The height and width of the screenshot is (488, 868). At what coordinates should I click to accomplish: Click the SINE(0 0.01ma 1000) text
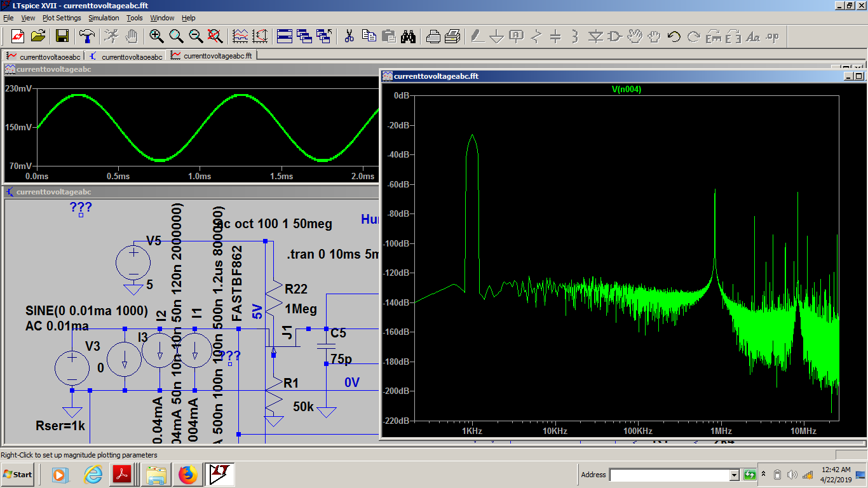click(x=86, y=311)
